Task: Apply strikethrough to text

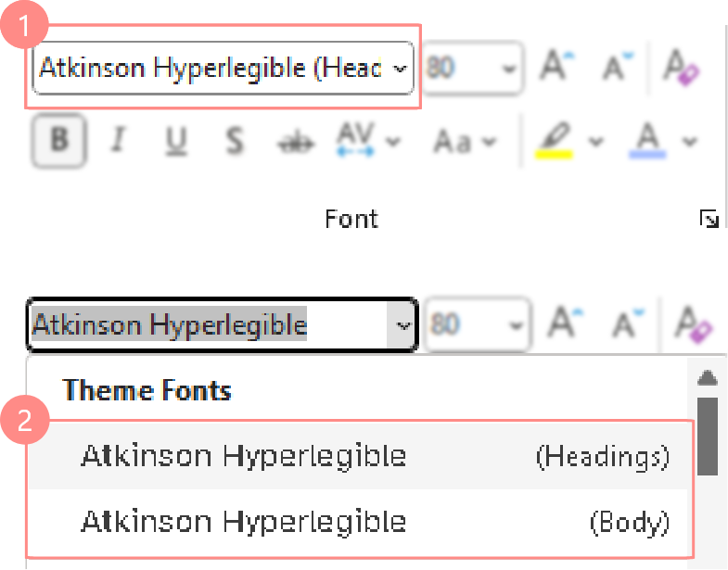Action: click(296, 143)
